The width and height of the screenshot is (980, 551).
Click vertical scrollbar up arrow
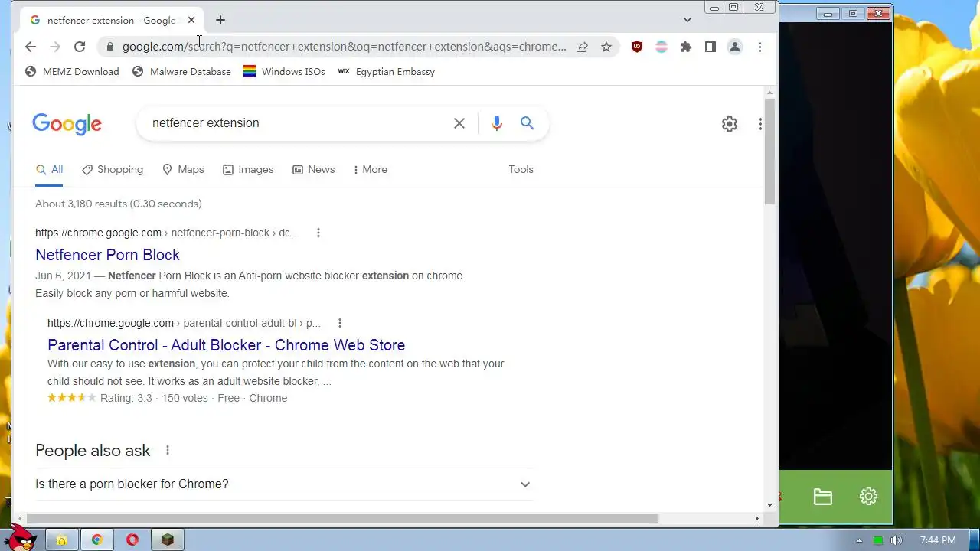coord(770,93)
